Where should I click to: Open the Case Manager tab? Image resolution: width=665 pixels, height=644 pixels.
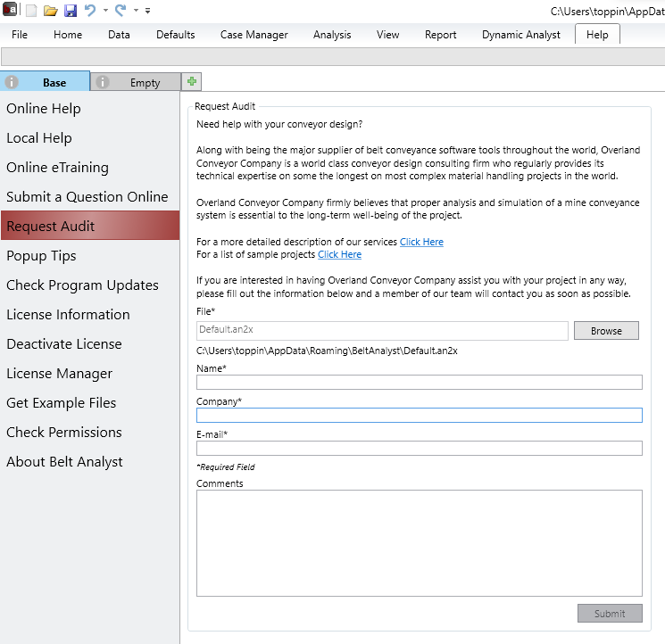coord(254,35)
